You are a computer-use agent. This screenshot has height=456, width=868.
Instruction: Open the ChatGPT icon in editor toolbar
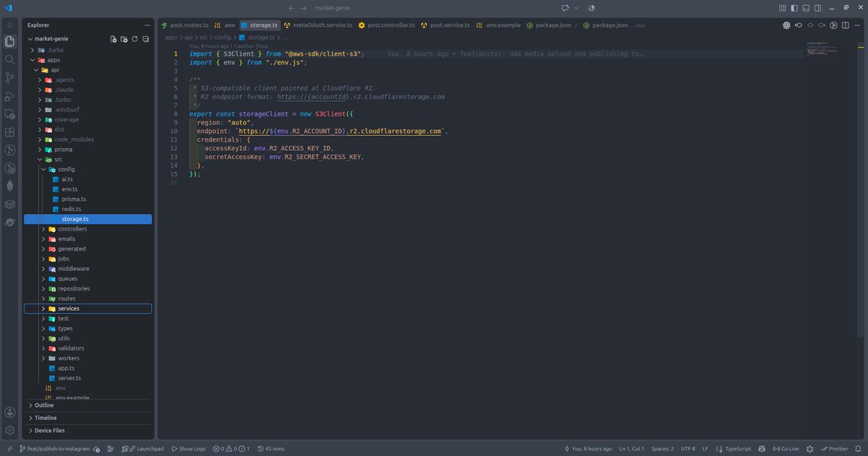[786, 25]
